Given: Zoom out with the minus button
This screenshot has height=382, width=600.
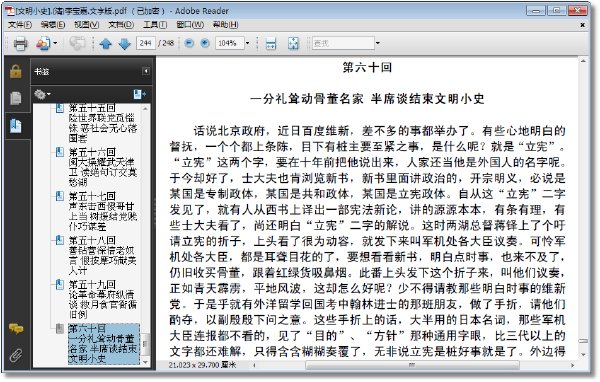Looking at the screenshot, I should point(189,43).
